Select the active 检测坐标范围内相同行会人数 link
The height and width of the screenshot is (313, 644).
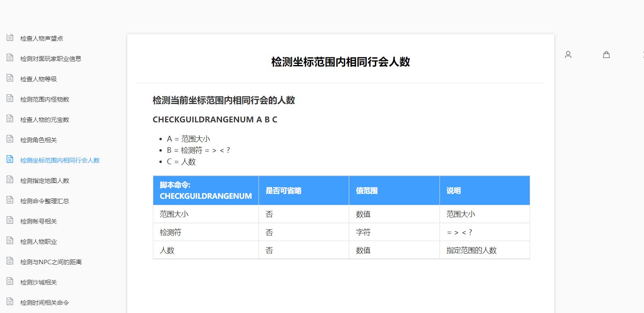pyautogui.click(x=60, y=161)
